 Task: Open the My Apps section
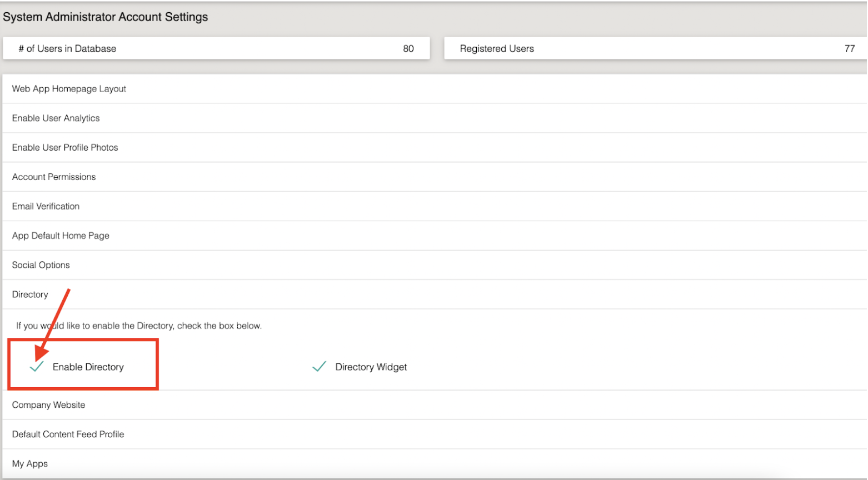tap(29, 463)
